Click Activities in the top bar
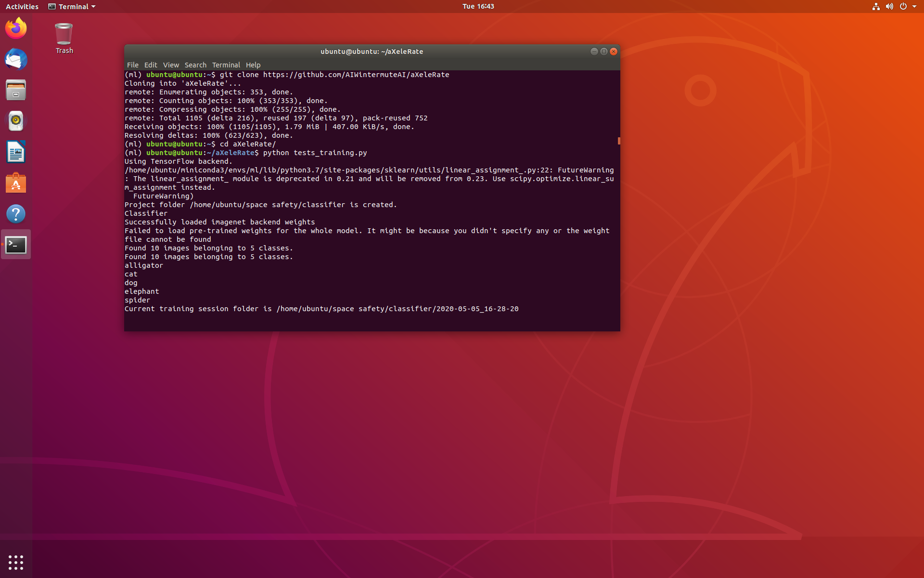 click(x=22, y=6)
